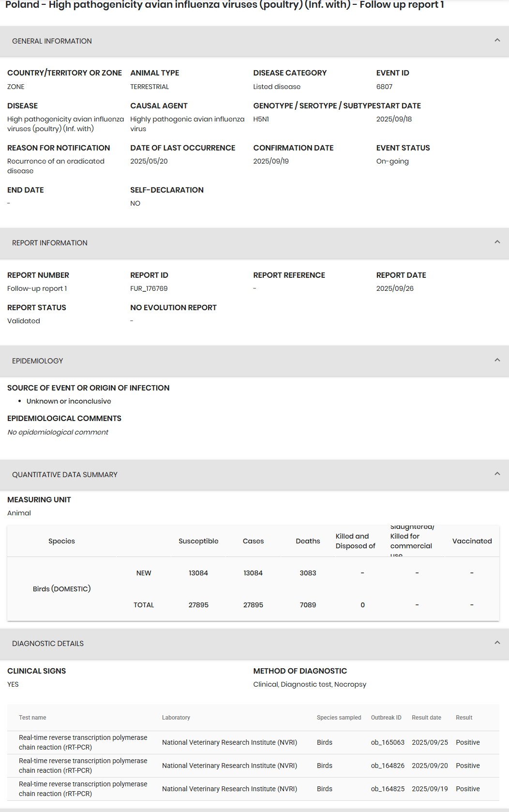Click the Susceptible column header
The image size is (509, 812).
click(198, 541)
